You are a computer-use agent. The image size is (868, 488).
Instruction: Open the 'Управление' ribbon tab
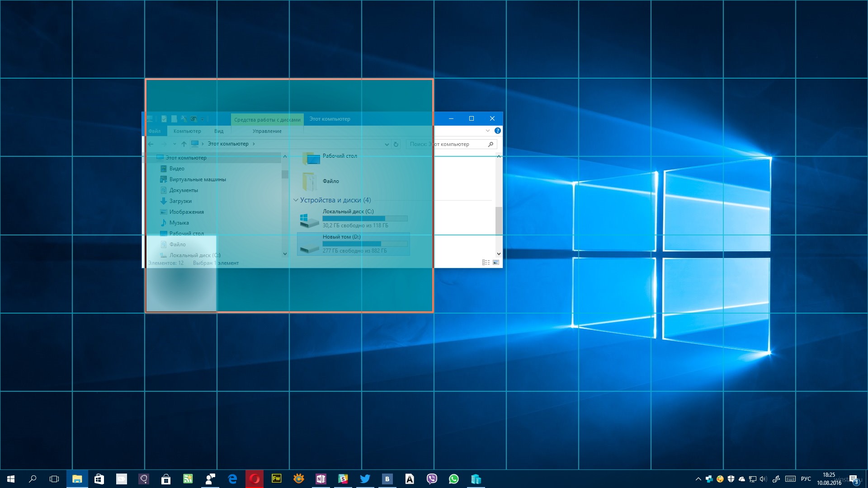point(267,131)
